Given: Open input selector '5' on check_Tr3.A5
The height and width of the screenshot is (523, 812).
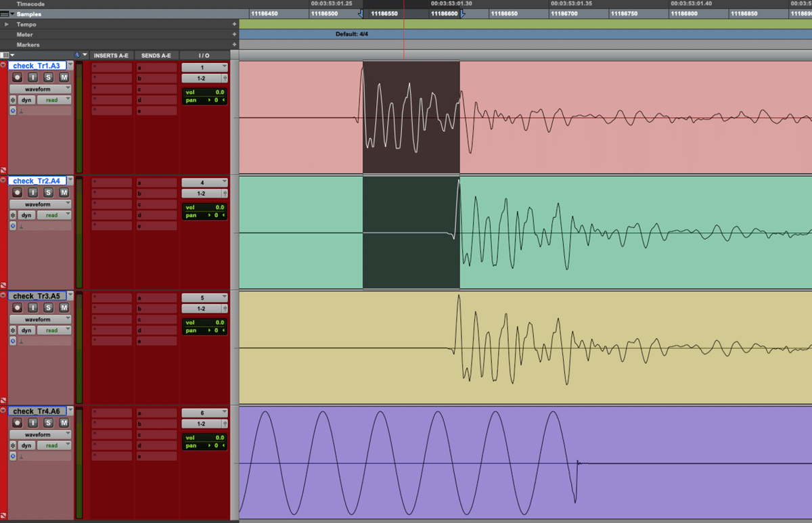Looking at the screenshot, I should (x=204, y=298).
